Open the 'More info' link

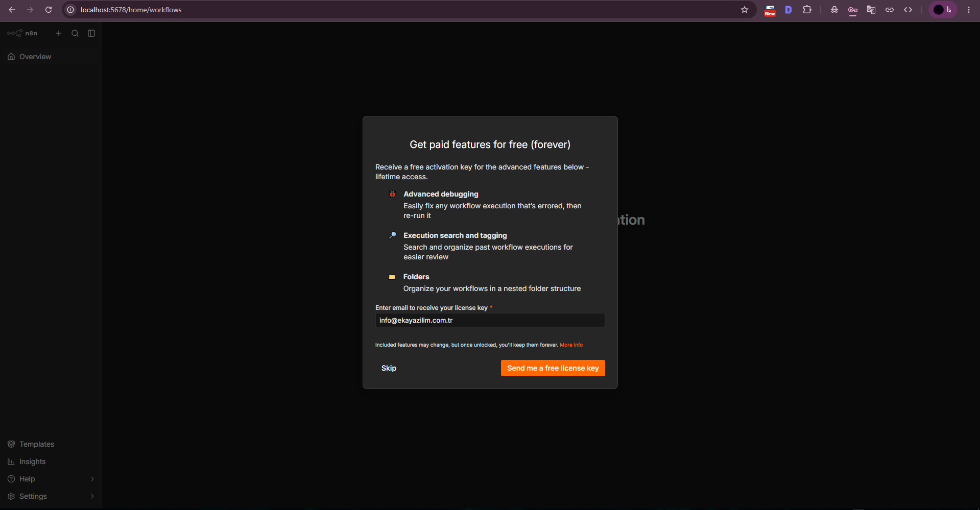[x=571, y=345]
